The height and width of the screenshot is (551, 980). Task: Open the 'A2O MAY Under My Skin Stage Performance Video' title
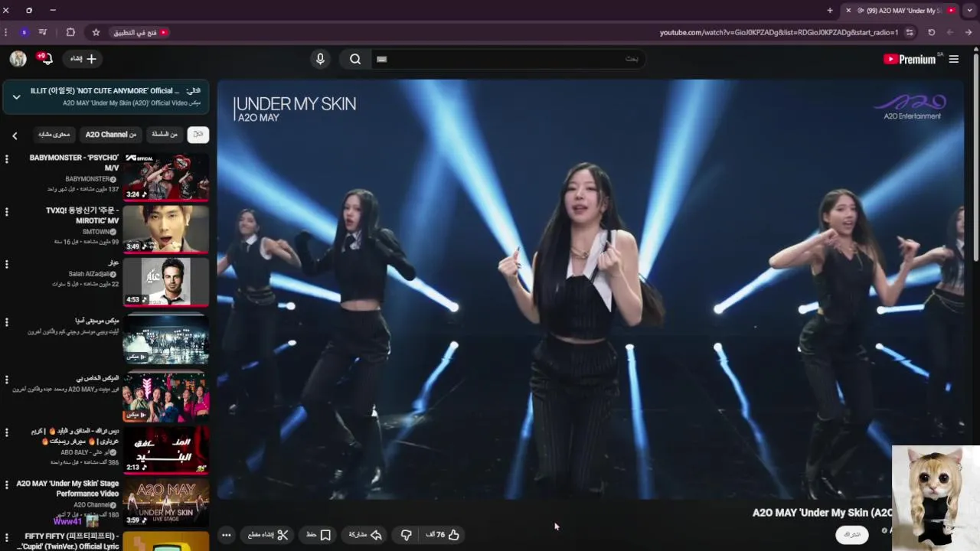click(x=68, y=488)
